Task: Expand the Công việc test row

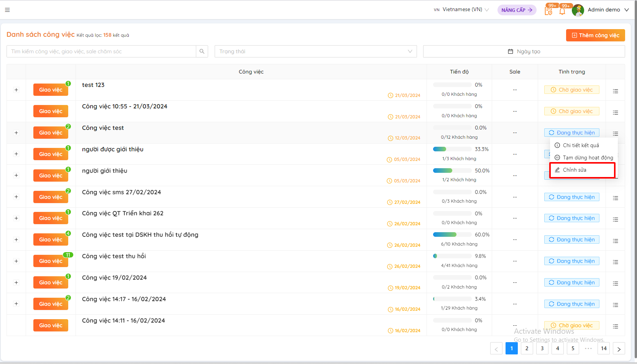Action: click(16, 133)
